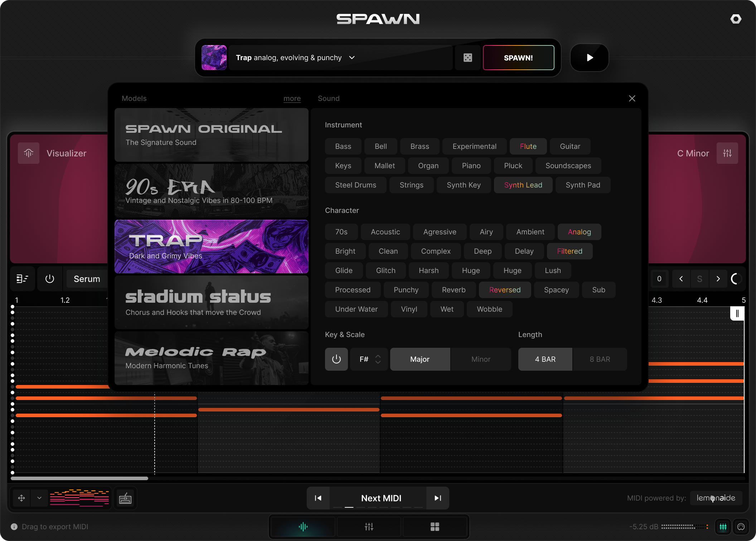Toggle the Analog character tag
This screenshot has width=756, height=541.
[579, 232]
